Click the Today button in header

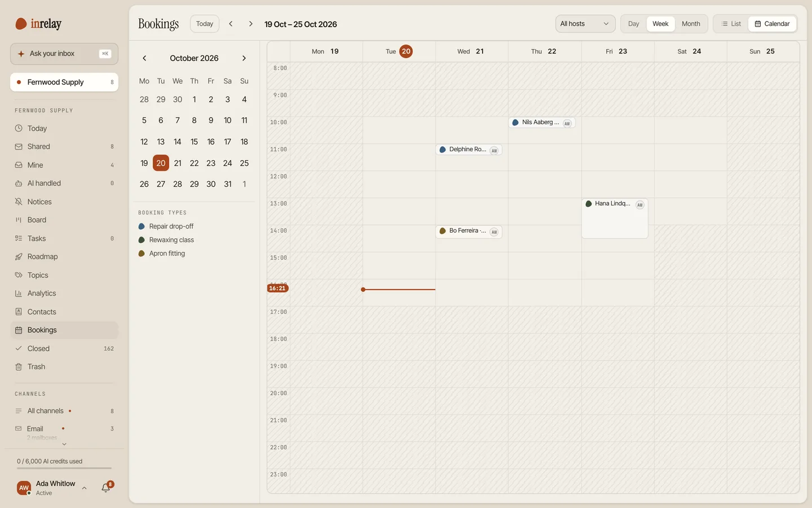point(205,24)
